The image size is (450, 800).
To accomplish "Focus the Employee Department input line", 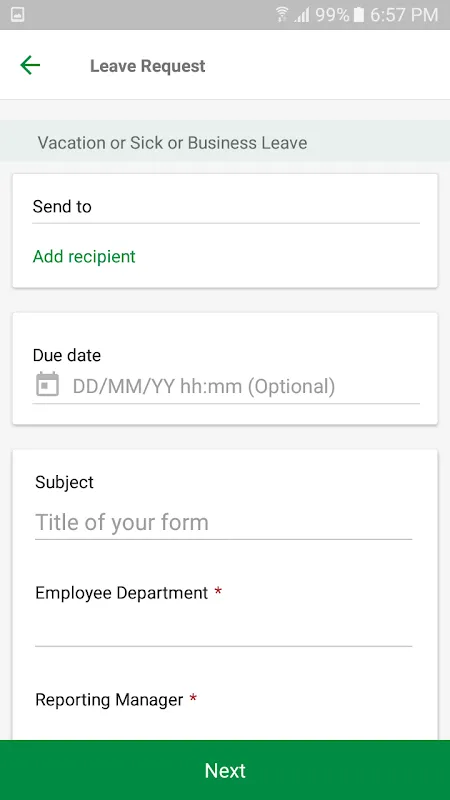I will [x=223, y=631].
